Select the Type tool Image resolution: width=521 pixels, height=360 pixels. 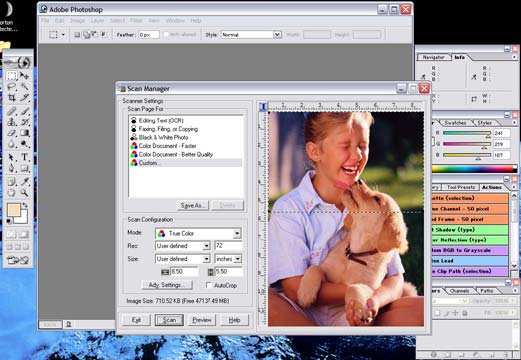(25, 157)
